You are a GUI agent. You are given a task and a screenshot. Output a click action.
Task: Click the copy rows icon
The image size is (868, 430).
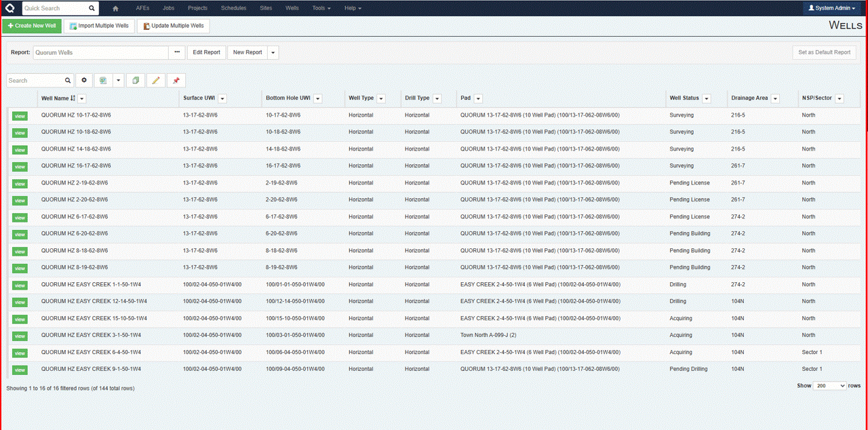tap(136, 80)
